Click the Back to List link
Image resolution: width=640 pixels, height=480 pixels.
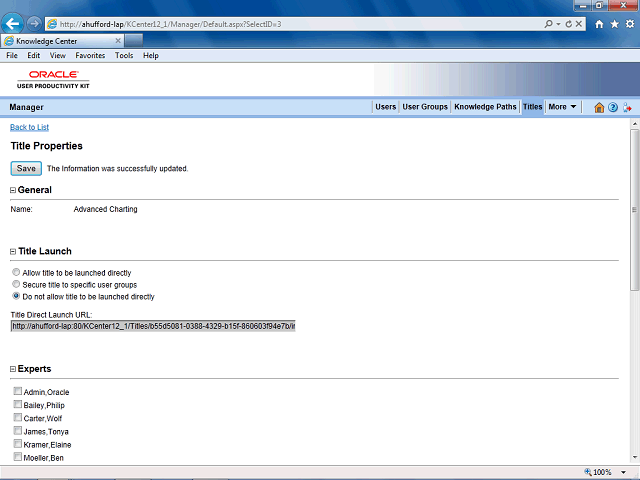click(x=29, y=127)
